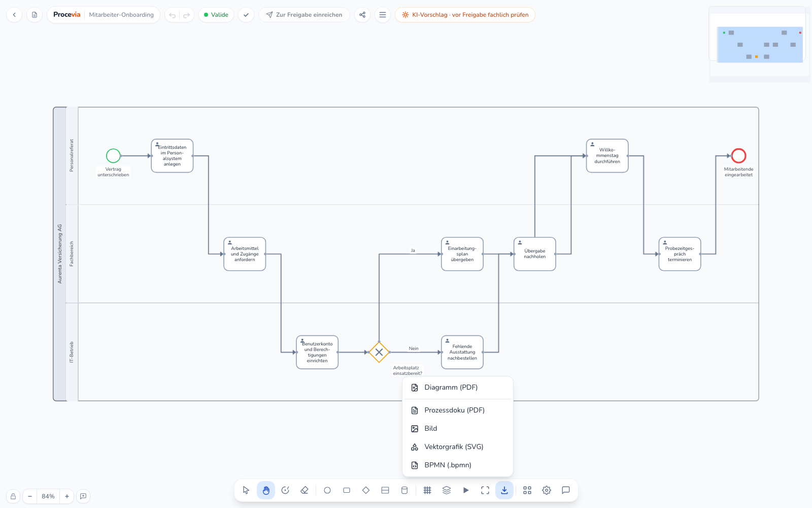
Task: Click the 84% zoom level
Action: pyautogui.click(x=48, y=496)
